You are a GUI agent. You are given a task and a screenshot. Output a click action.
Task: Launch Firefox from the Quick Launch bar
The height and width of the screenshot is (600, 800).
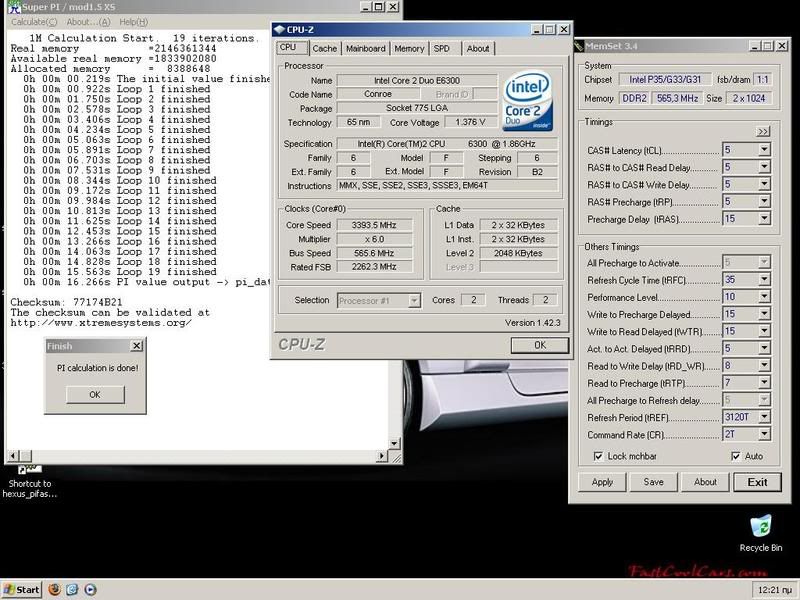54,590
